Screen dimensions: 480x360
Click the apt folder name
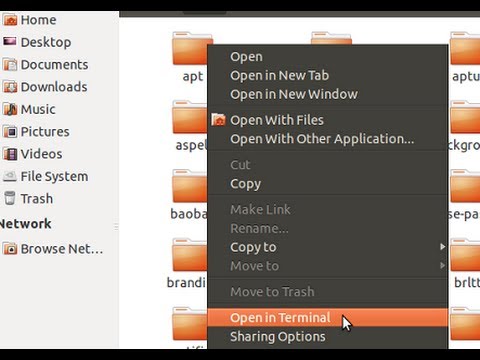point(193,77)
